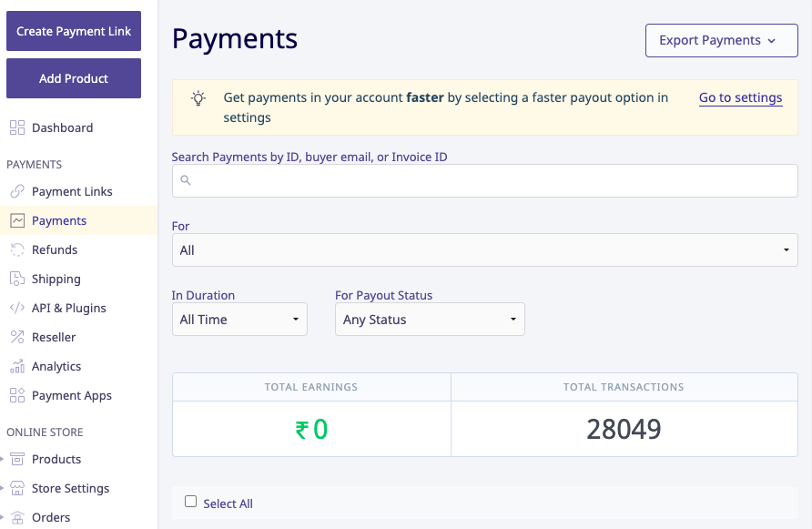Viewport: 812px width, 529px height.
Task: Open the Payments menu item
Action: [x=59, y=220]
